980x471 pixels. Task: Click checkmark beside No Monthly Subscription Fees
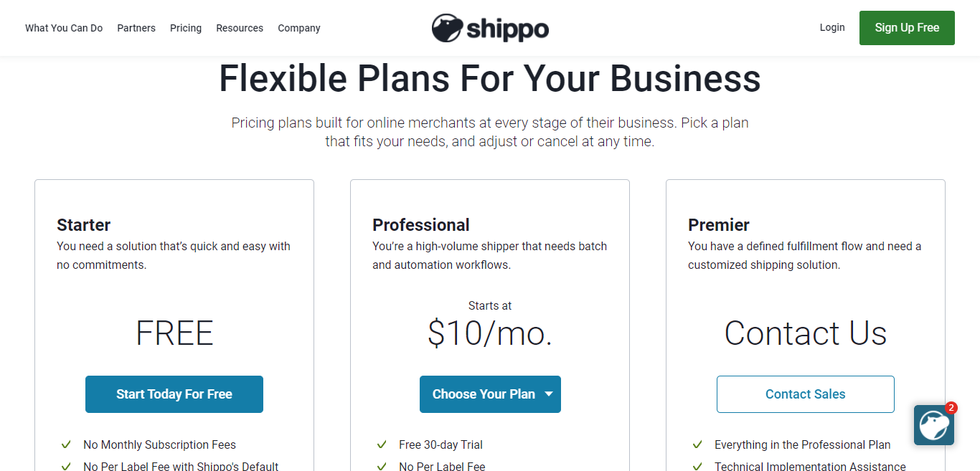pos(66,444)
